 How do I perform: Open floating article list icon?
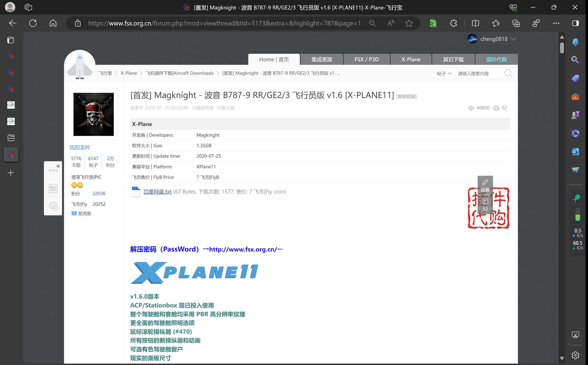(53, 188)
